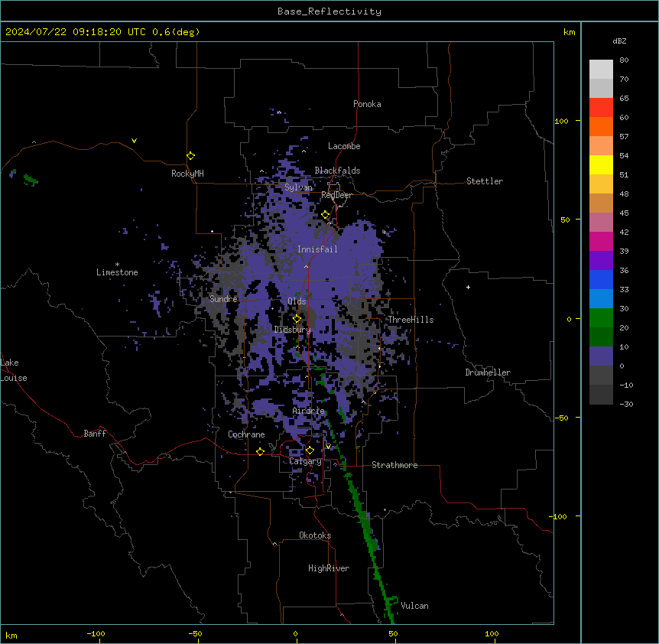Click the Sylvan label on the map
This screenshot has width=659, height=644.
(298, 187)
